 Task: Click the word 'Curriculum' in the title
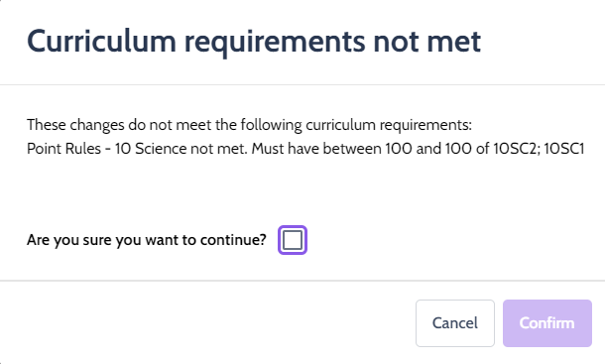(101, 42)
